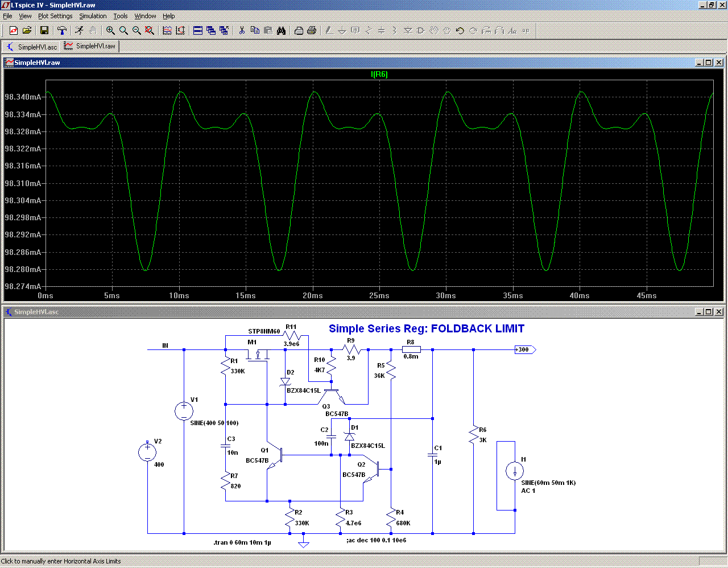The height and width of the screenshot is (568, 728).
Task: Click the Paste clipboard icon
Action: point(268,30)
